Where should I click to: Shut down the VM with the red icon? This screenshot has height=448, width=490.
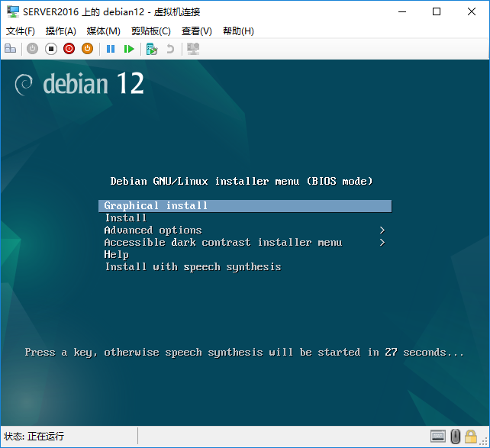pyautogui.click(x=69, y=49)
